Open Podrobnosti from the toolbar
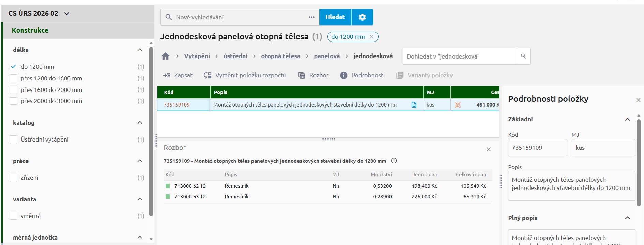The width and height of the screenshot is (644, 245). [x=363, y=75]
